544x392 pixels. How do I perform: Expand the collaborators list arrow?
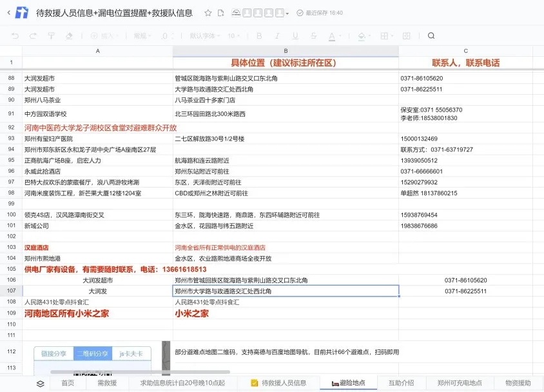(287, 14)
